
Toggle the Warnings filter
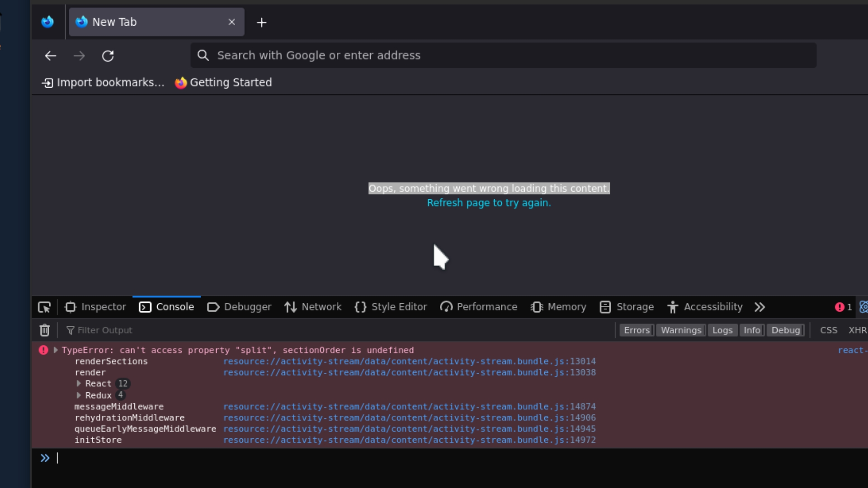click(x=680, y=330)
